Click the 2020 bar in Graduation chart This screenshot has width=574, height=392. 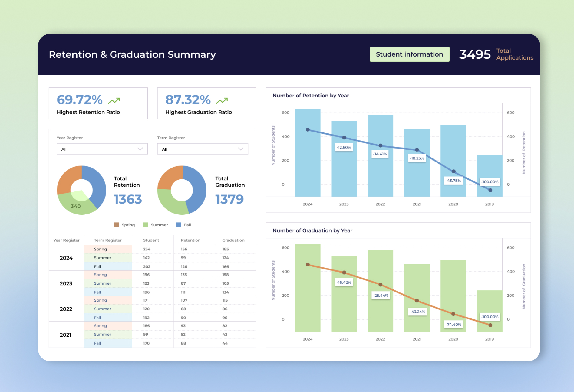coord(453,296)
